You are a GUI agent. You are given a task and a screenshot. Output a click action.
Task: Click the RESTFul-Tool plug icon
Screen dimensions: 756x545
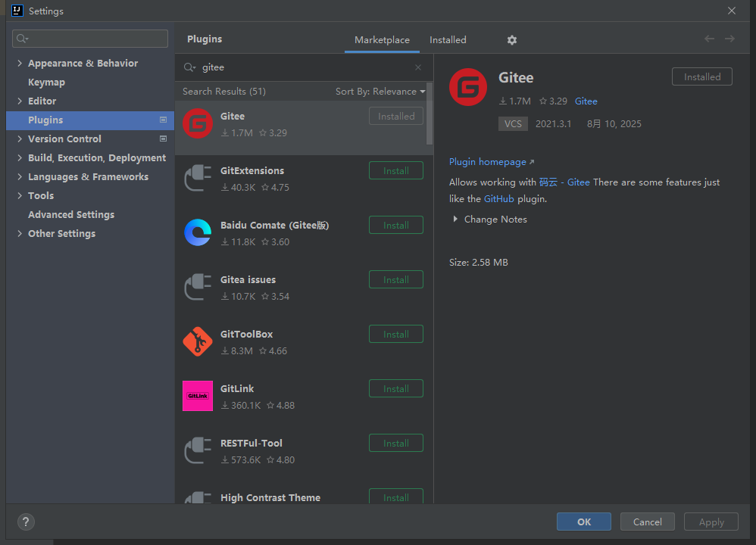click(198, 450)
